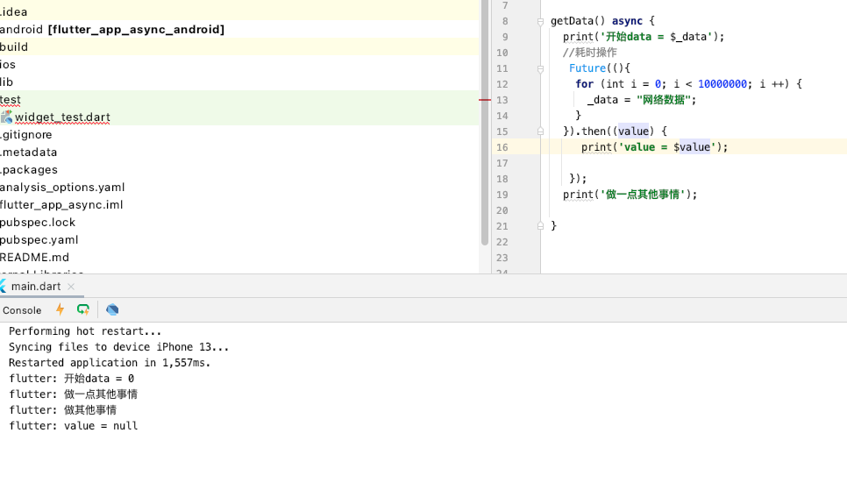Image resolution: width=847 pixels, height=504 pixels.
Task: Open the .metadata file
Action: [28, 153]
